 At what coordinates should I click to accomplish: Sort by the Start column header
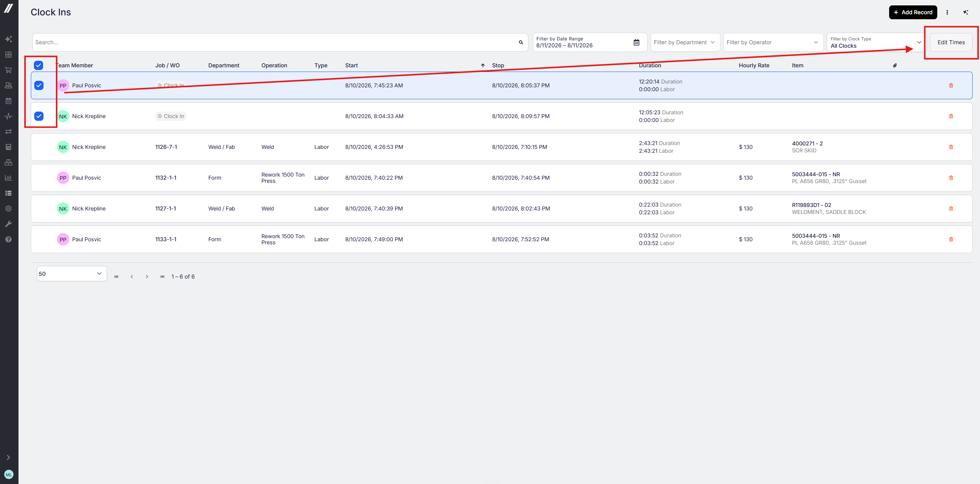[352, 65]
